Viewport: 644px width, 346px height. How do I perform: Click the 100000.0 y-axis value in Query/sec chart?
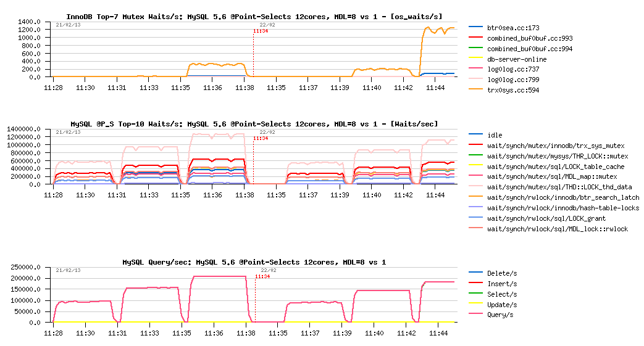tap(25, 300)
